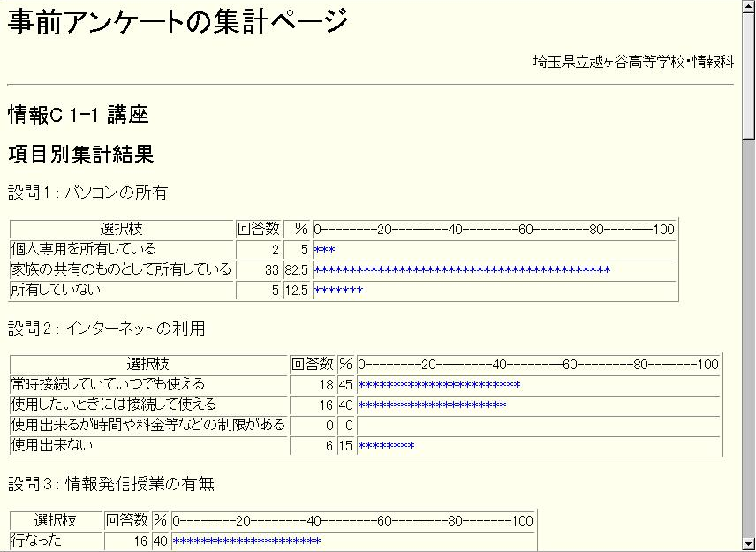Select the 使用出来ない option cell
Screen dimensions: 756x552
[50, 446]
